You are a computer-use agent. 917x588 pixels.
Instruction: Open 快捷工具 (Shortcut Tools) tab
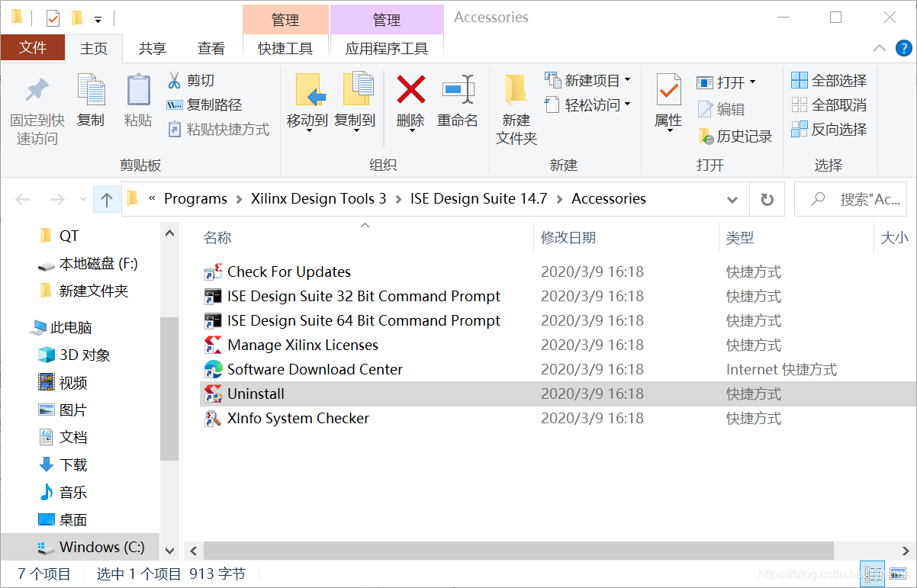(285, 48)
